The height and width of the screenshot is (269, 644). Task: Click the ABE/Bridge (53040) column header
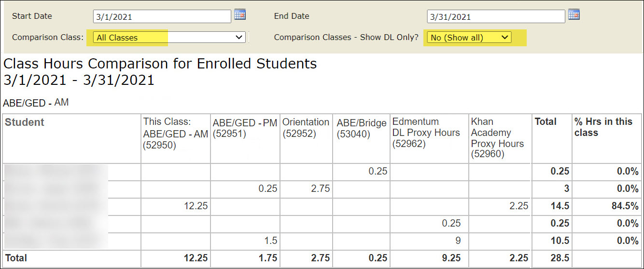point(361,128)
